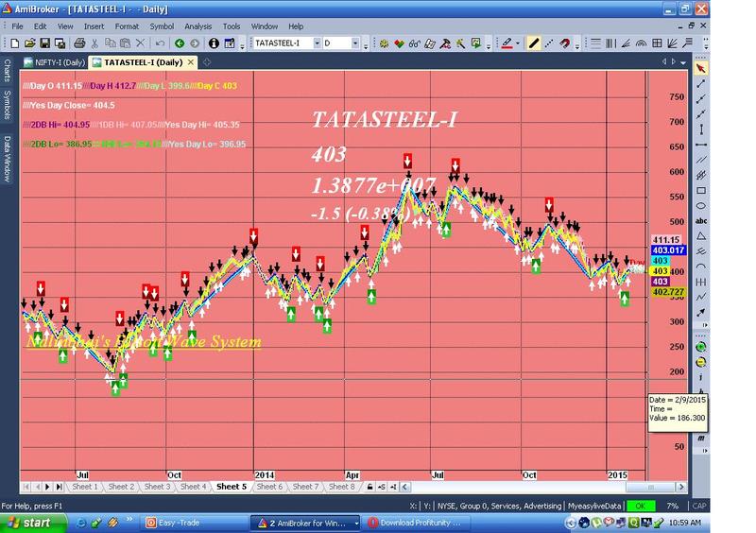Click the glasses Explore icon

click(414, 43)
